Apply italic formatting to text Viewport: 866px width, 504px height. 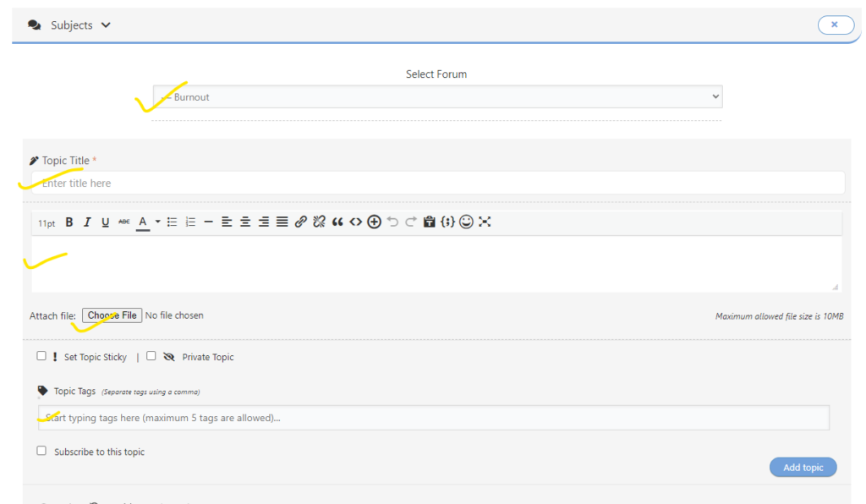point(87,222)
